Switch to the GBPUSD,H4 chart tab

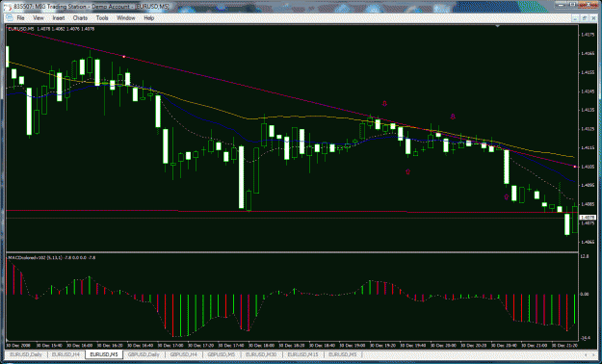(x=184, y=354)
